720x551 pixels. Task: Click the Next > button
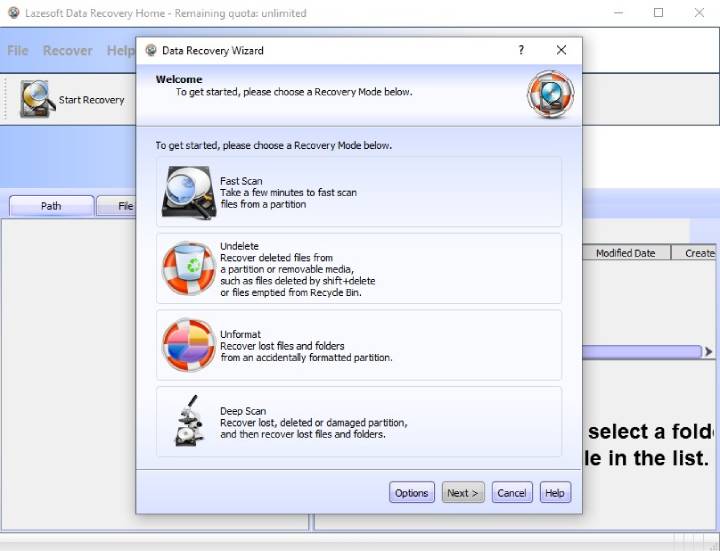[x=463, y=492]
